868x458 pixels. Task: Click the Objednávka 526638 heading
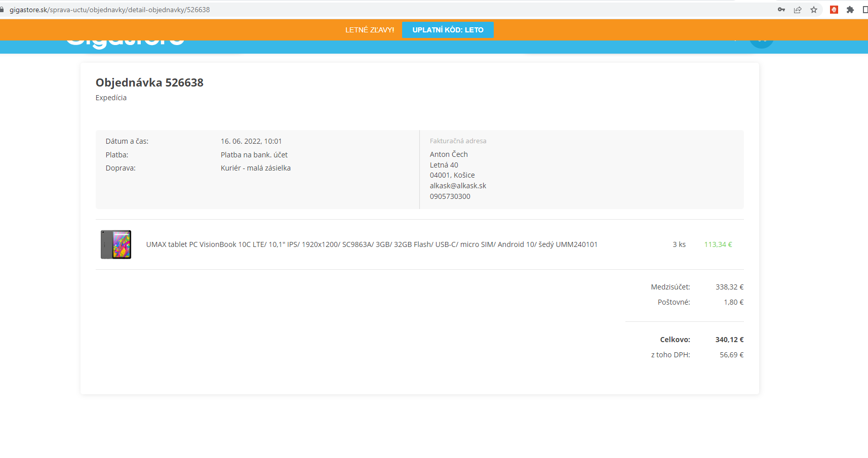pyautogui.click(x=149, y=82)
